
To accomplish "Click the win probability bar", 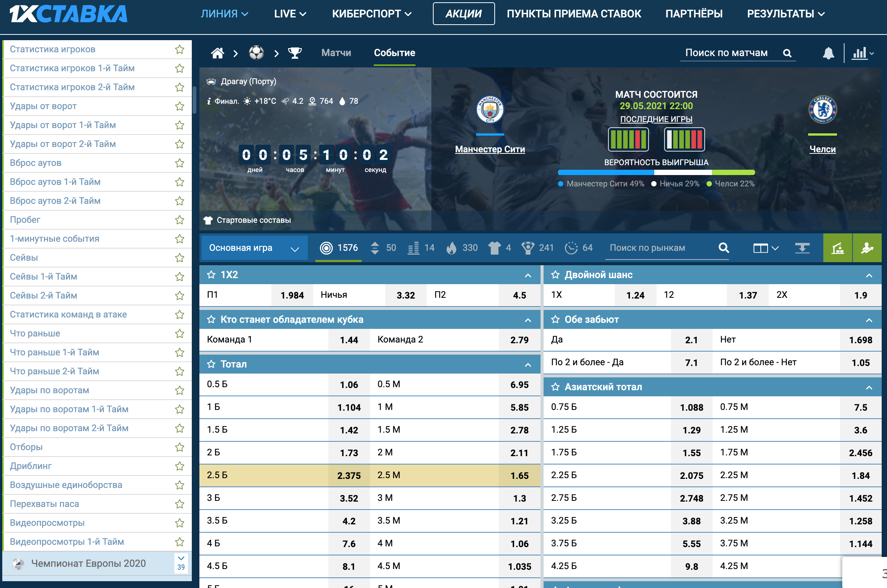I will point(656,172).
